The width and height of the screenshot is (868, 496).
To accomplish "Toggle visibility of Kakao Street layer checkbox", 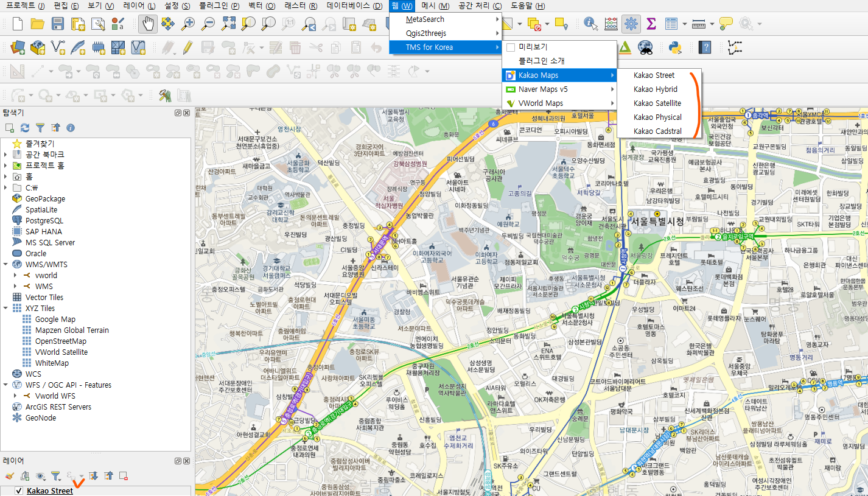I will [19, 491].
